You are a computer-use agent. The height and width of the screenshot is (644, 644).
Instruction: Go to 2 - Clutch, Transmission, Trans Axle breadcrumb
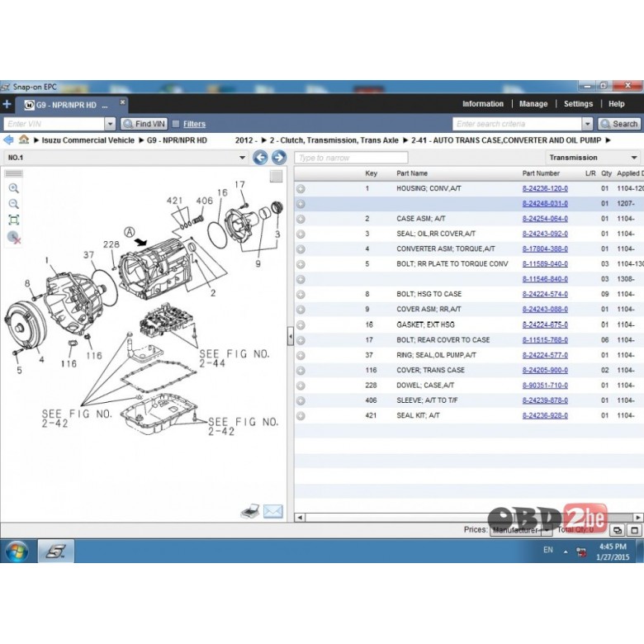click(334, 140)
